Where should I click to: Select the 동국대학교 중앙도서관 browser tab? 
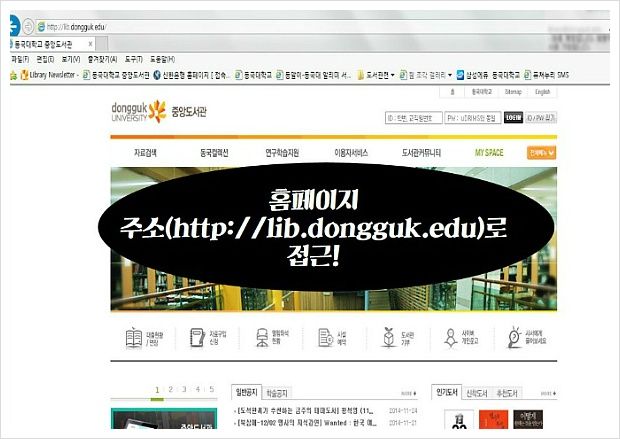point(49,44)
